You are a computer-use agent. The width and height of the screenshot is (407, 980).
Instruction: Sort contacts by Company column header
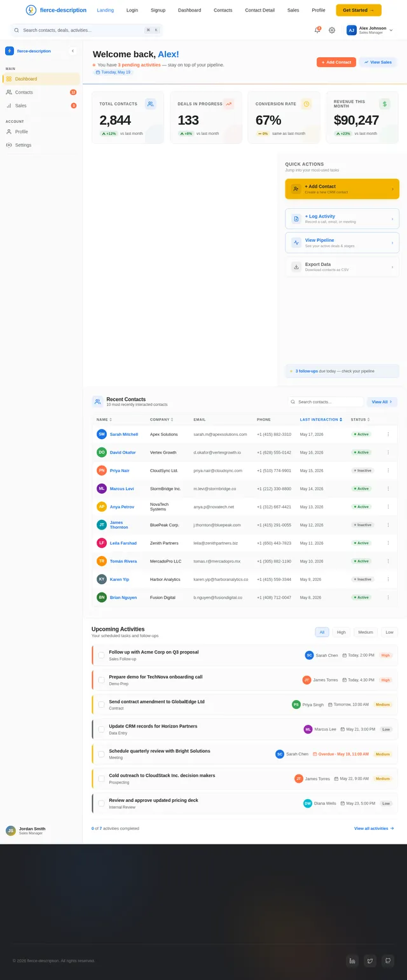pos(162,419)
